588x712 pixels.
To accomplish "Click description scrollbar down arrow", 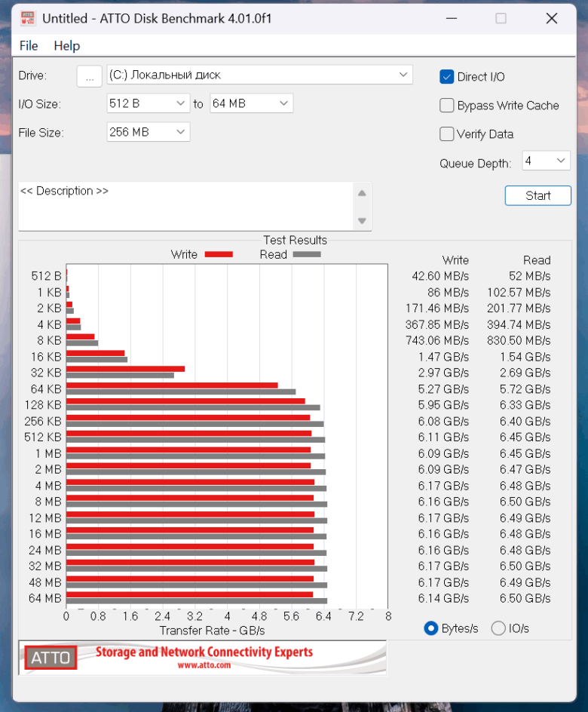I will pyautogui.click(x=362, y=221).
